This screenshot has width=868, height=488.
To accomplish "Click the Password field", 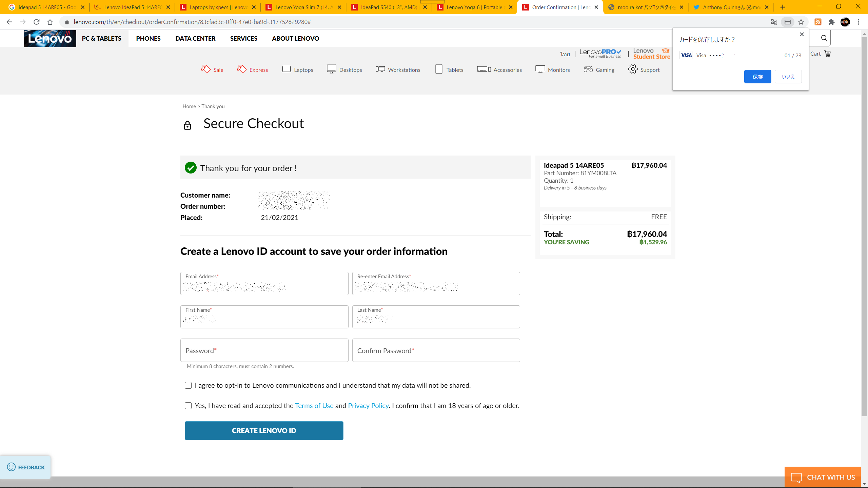I will pyautogui.click(x=264, y=350).
